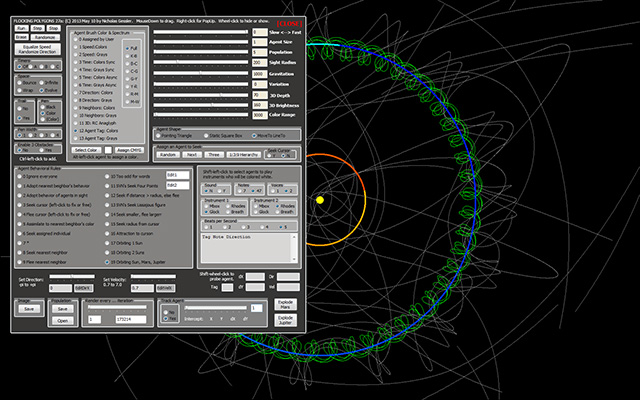Image resolution: width=640 pixels, height=400 pixels.
Task: Click the Run button
Action: [x=21, y=29]
